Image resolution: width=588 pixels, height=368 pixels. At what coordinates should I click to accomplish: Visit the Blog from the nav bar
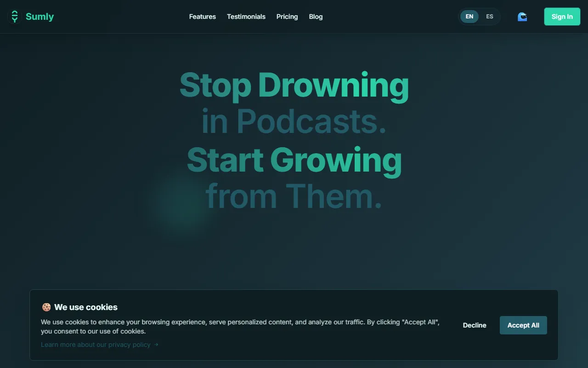click(x=316, y=17)
